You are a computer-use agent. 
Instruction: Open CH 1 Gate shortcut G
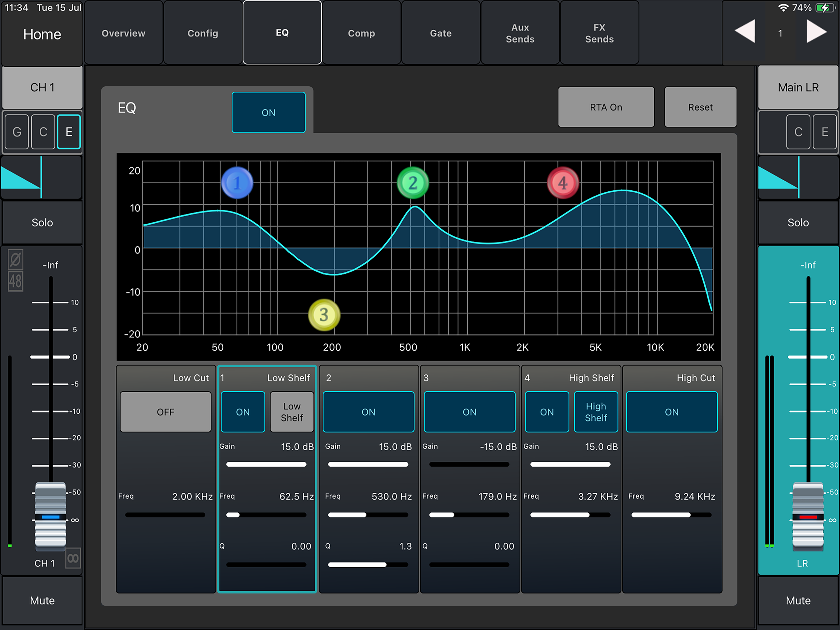(17, 132)
